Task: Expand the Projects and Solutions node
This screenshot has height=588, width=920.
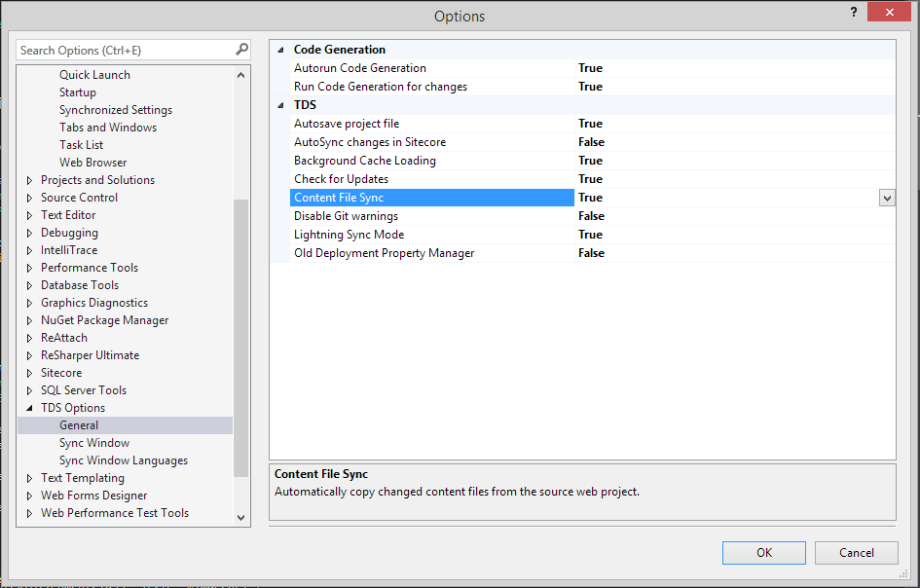Action: click(x=29, y=179)
